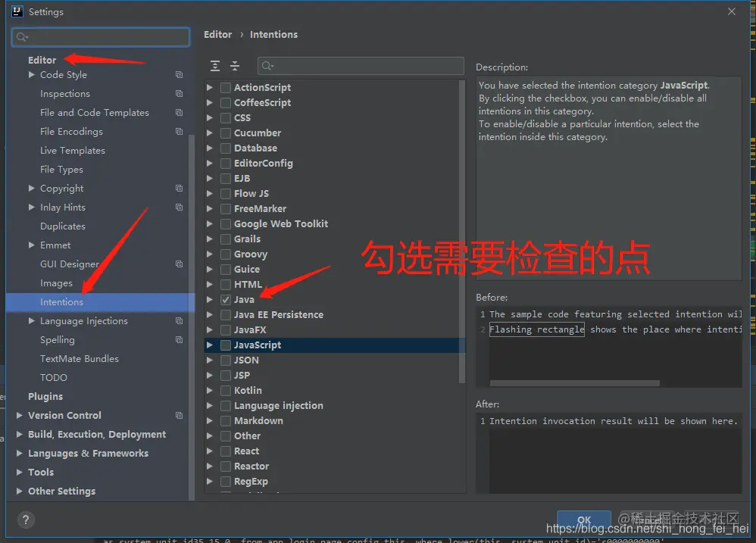This screenshot has width=756, height=543.
Task: Click project-level icon next to GUI Designer
Action: click(180, 264)
